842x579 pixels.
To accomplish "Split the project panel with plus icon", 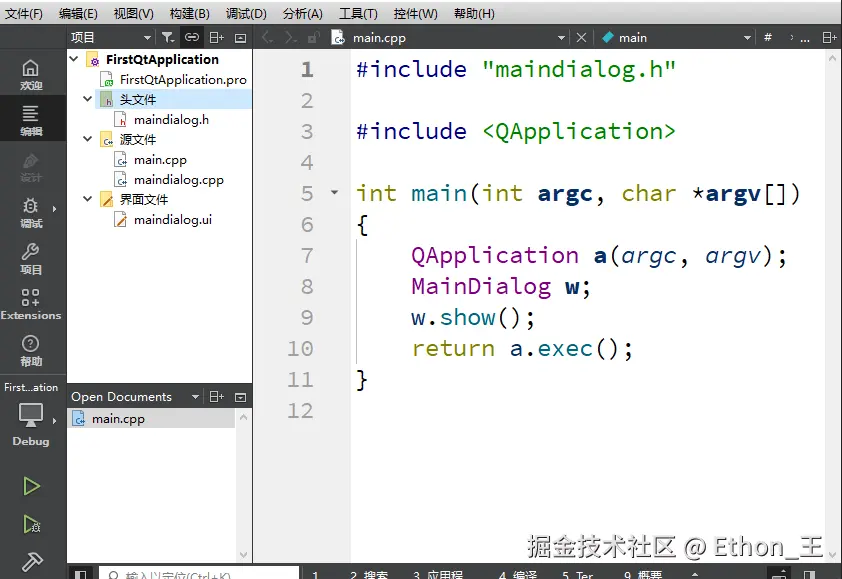I will point(216,38).
